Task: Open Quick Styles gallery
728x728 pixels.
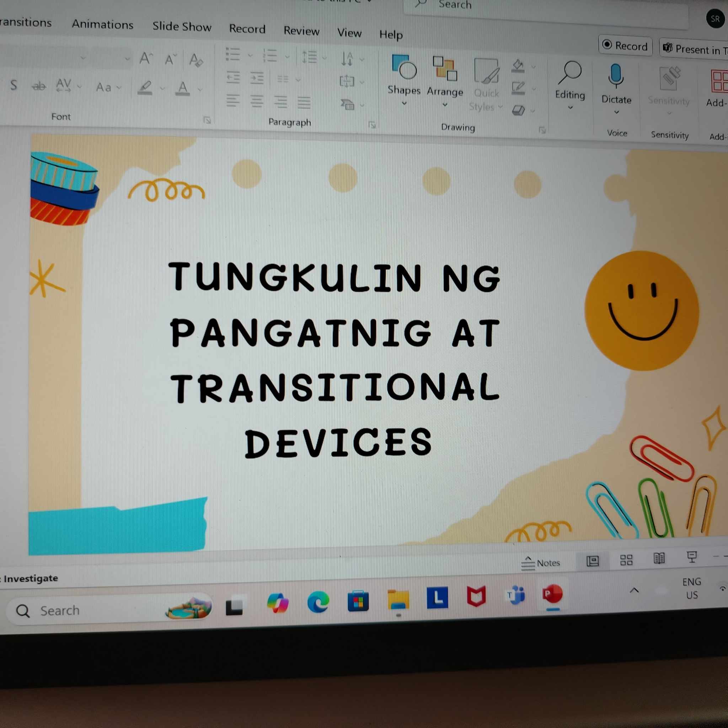Action: [486, 85]
